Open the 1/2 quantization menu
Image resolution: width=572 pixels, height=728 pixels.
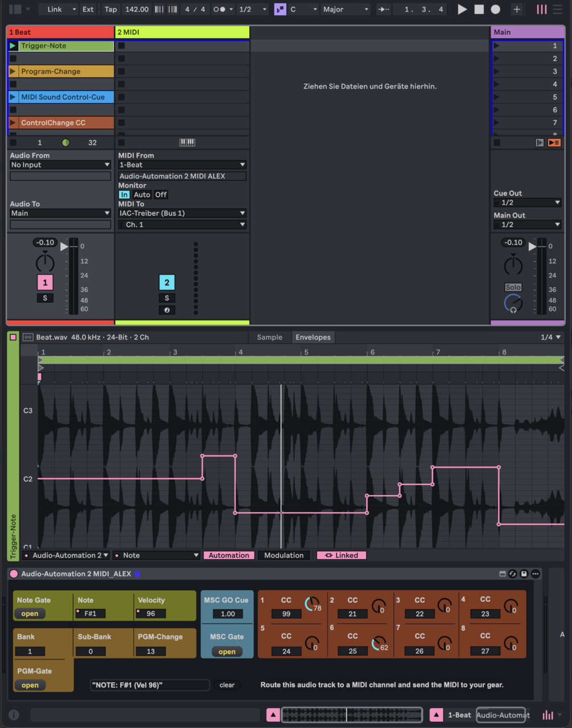coord(252,9)
